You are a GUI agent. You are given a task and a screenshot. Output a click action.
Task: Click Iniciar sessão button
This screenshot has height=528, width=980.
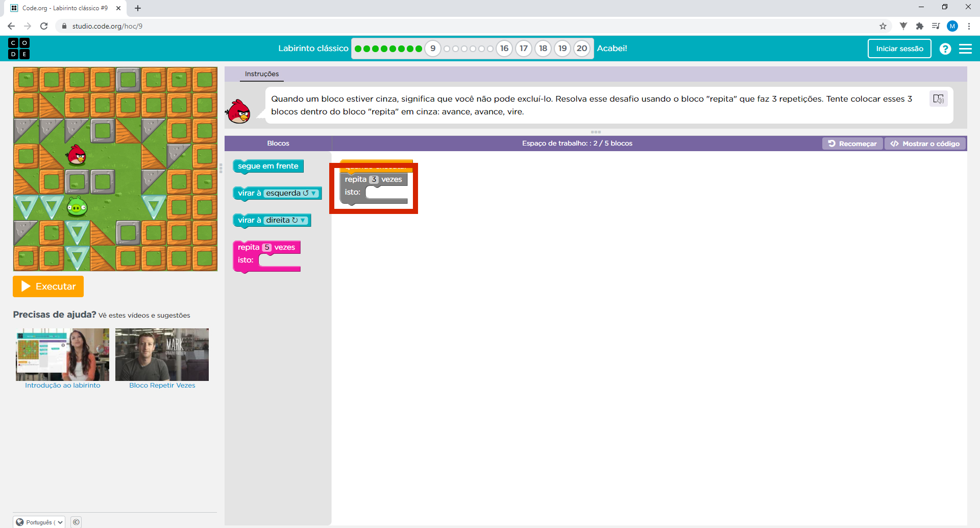pyautogui.click(x=899, y=49)
